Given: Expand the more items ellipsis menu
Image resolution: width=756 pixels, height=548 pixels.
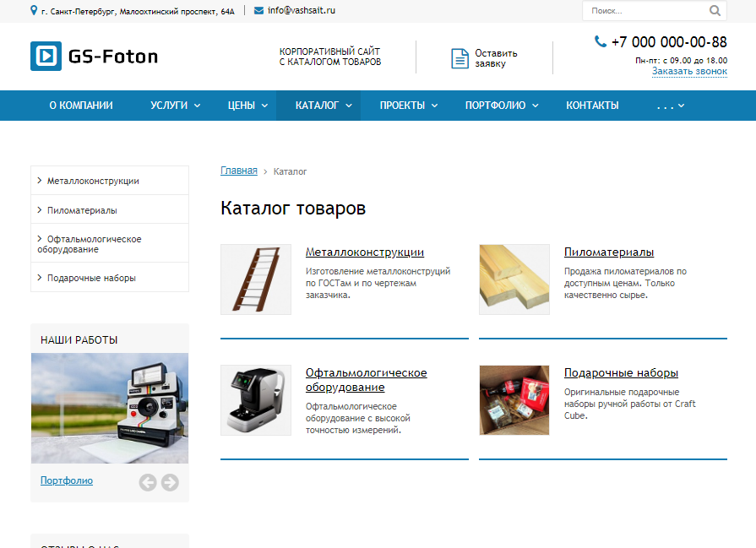Looking at the screenshot, I should (671, 106).
